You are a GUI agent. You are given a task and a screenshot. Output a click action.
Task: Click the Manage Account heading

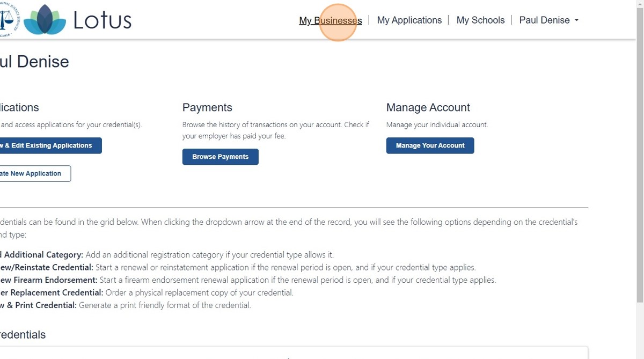pos(428,107)
